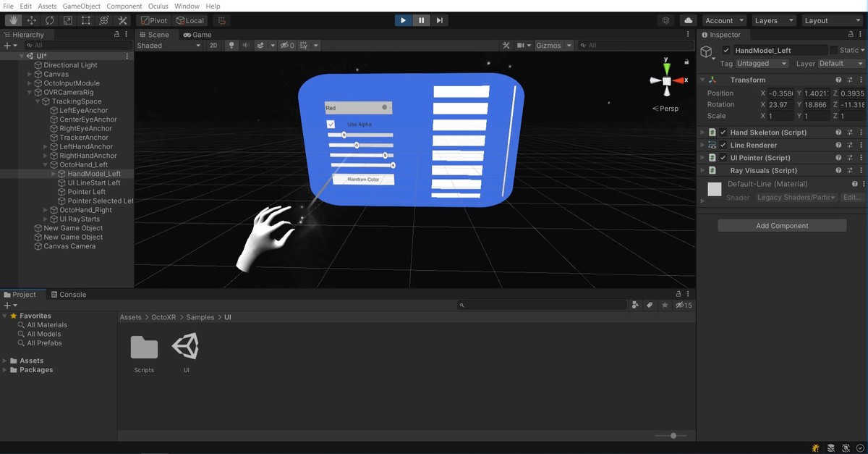Select the Rotate tool
This screenshot has width=868, height=454.
tap(49, 20)
